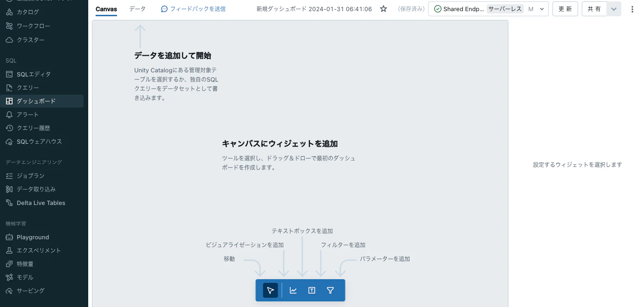Screen dimensions: 644x307
Task: Open ワークフロー in the sidebar
Action: point(33,26)
